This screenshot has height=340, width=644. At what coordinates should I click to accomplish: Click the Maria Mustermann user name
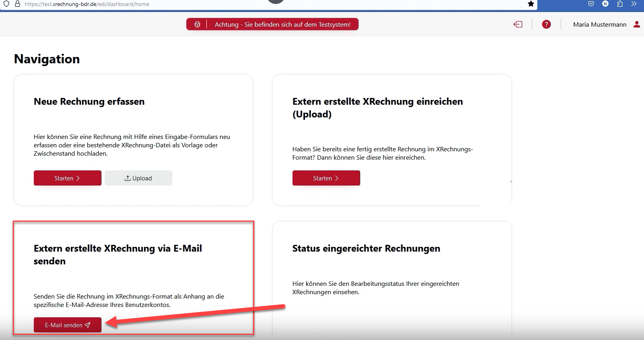tap(599, 24)
